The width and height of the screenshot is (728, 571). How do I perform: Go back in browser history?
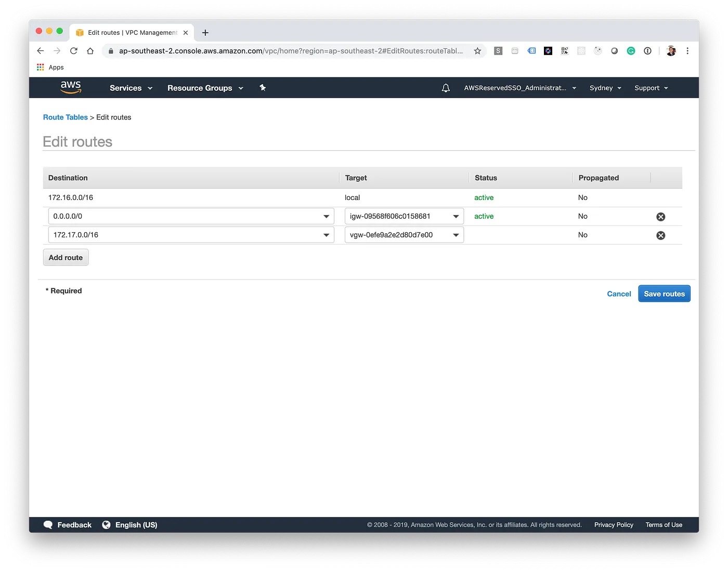(x=41, y=51)
